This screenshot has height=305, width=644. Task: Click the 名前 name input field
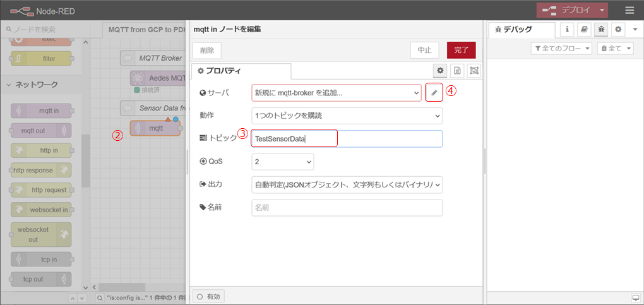347,207
